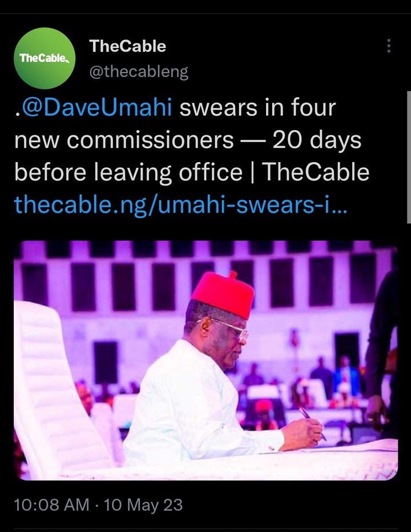Click the 10:08 AM timestamp
411x532 pixels.
[x=51, y=505]
